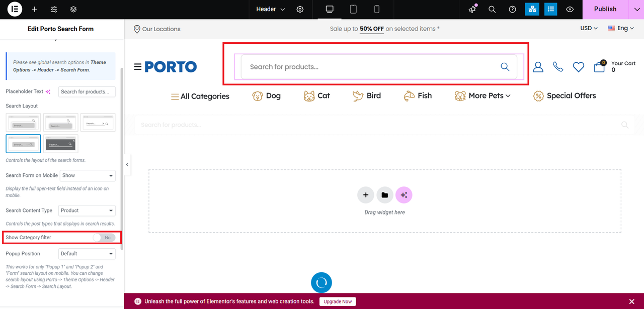The width and height of the screenshot is (644, 309).
Task: Click the location pin icon
Action: pos(137,29)
